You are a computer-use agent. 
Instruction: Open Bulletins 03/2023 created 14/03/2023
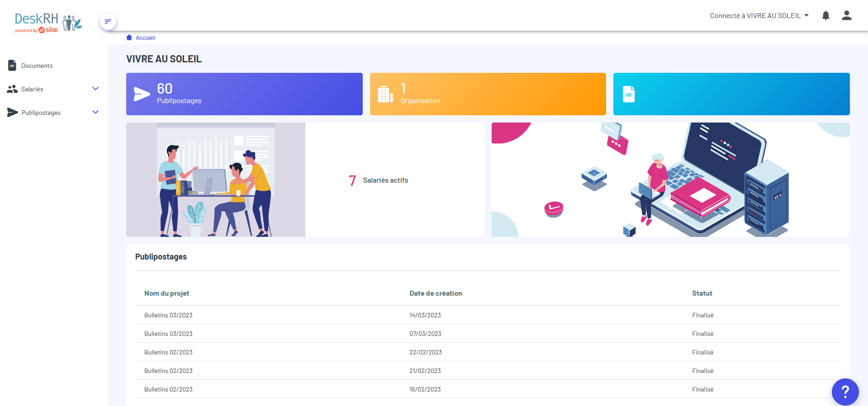pos(168,315)
